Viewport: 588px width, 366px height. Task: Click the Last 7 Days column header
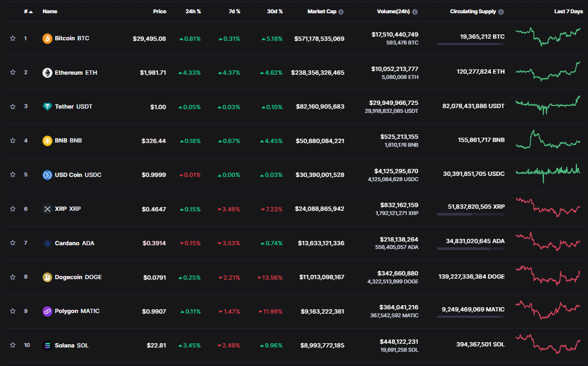pyautogui.click(x=568, y=12)
